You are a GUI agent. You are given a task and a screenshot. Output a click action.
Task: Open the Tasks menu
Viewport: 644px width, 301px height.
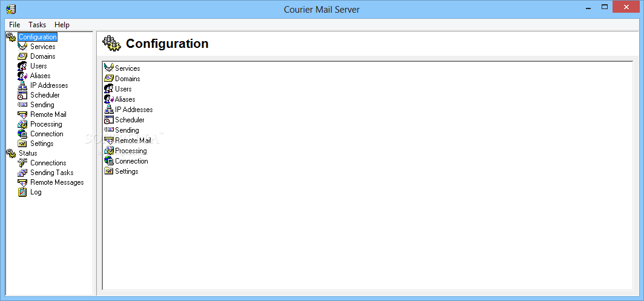pos(37,25)
